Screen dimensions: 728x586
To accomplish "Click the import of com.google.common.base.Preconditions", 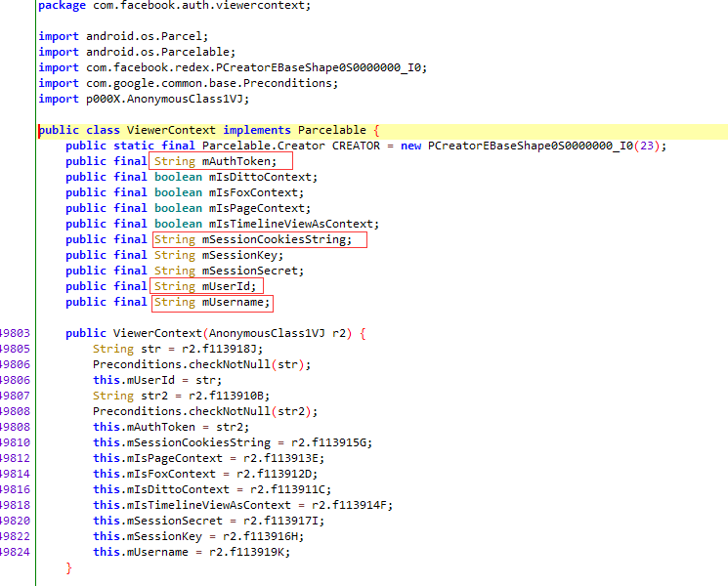I will pos(188,84).
